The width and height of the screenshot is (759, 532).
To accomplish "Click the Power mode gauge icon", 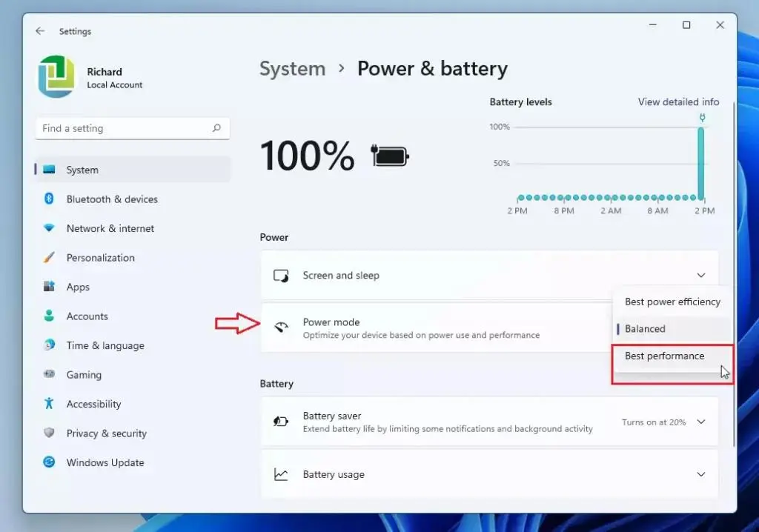I will [281, 327].
